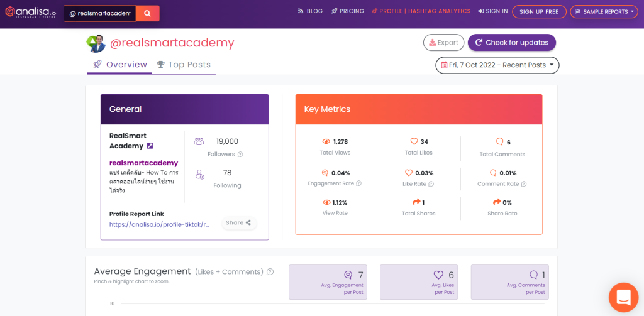Click the Export button
The width and height of the screenshot is (644, 316).
[443, 43]
